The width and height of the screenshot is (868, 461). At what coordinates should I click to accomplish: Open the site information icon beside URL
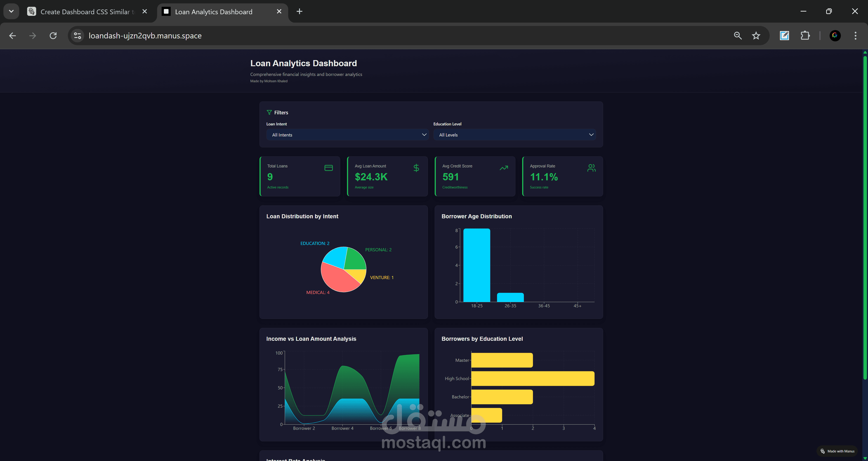[x=78, y=36]
